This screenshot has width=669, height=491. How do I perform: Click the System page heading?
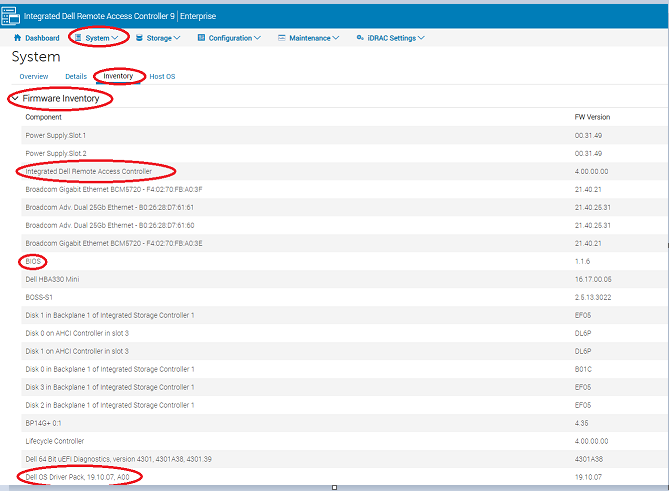(x=36, y=57)
